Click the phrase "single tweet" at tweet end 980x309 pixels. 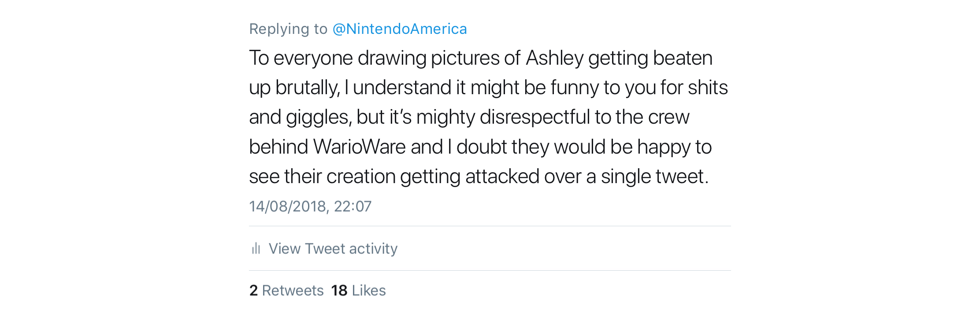tap(654, 177)
